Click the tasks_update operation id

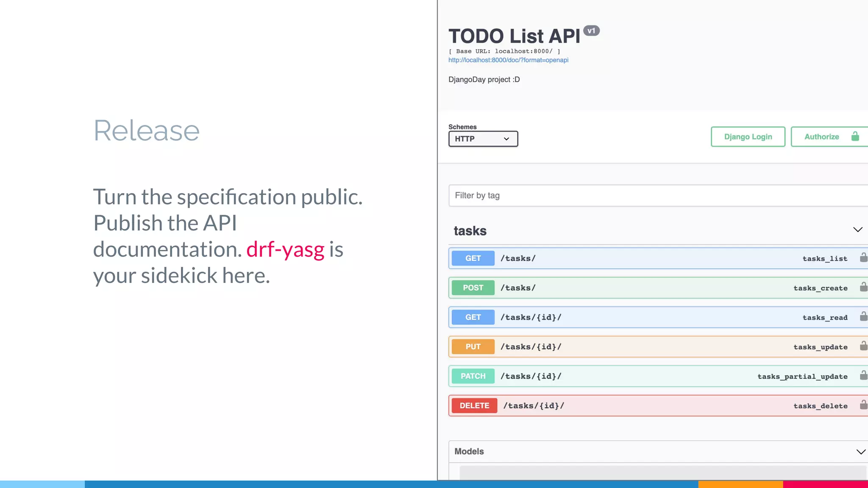(x=821, y=347)
